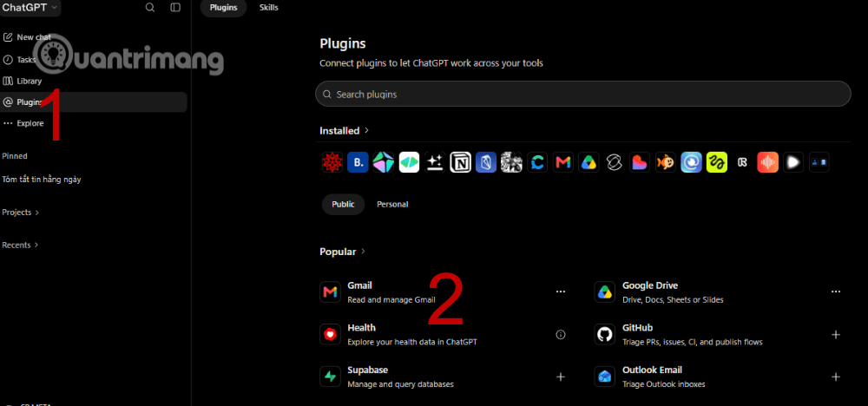Open the 'Read and manage Gmail' description
The height and width of the screenshot is (406, 868).
click(x=391, y=300)
